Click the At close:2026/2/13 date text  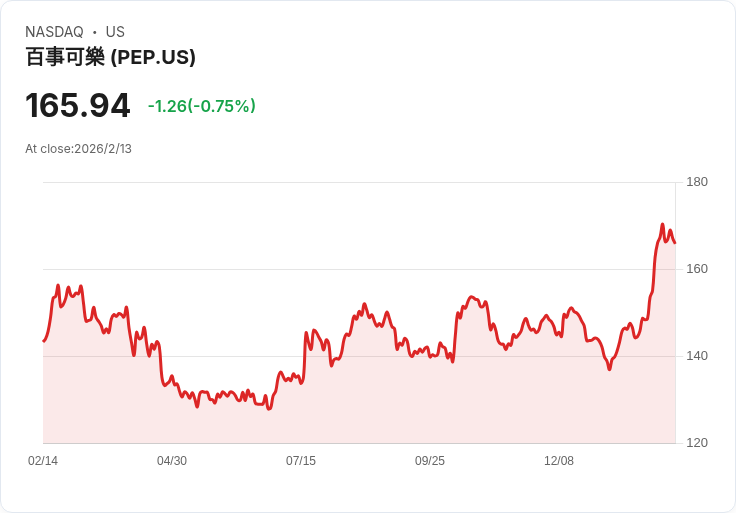[78, 149]
